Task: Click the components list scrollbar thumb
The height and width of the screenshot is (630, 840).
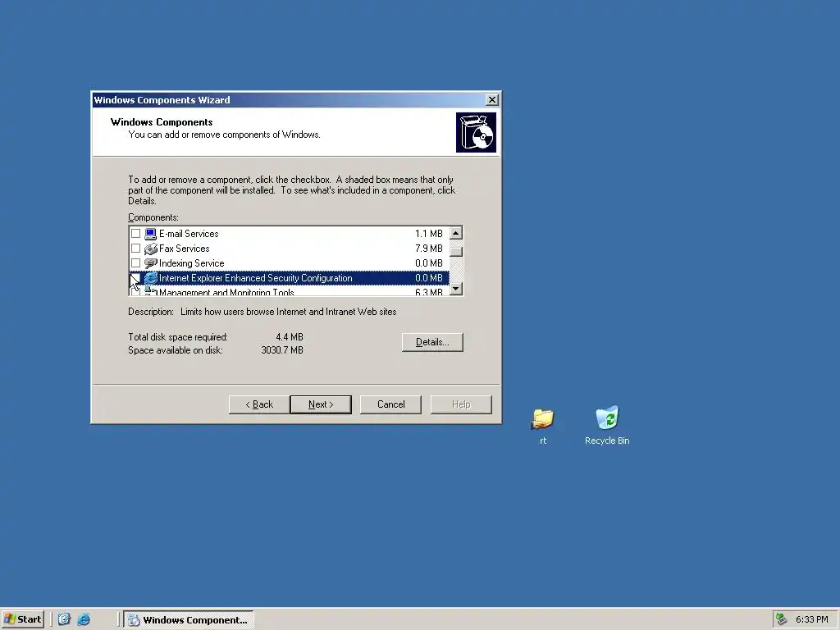Action: coord(456,251)
